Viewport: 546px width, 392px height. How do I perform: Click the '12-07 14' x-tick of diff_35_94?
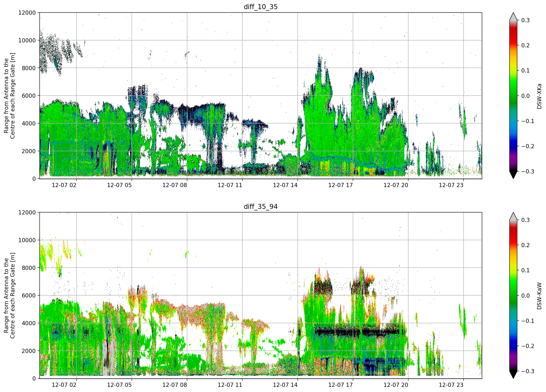point(285,385)
